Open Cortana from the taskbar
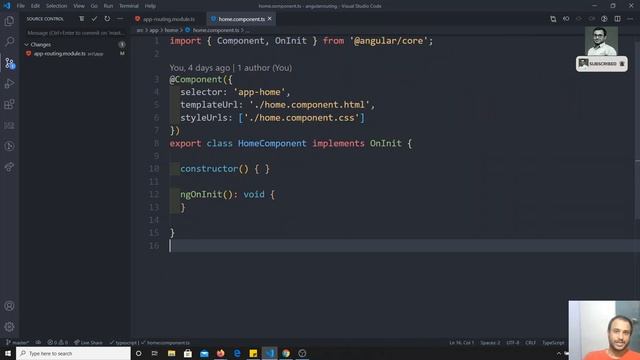The image size is (640, 360). 138,353
